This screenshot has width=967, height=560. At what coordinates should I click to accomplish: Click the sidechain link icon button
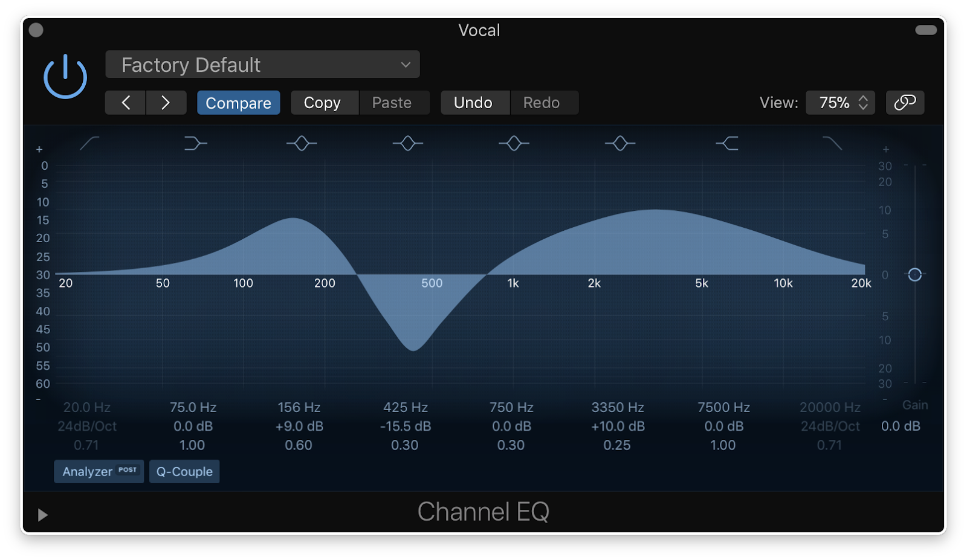pyautogui.click(x=905, y=103)
